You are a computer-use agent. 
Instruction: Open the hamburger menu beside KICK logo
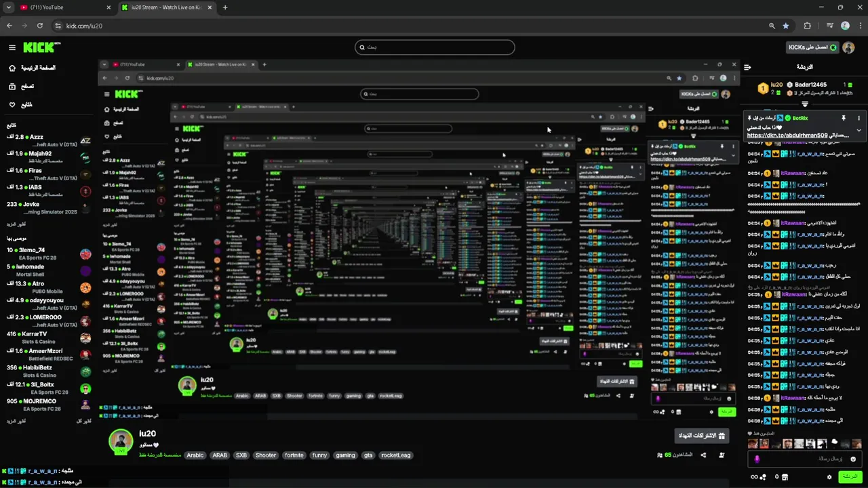[12, 47]
